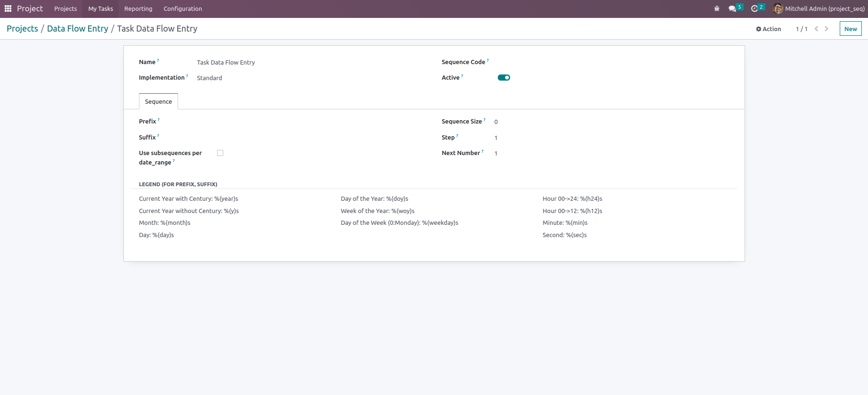Show help tooltip for Prefix field

click(x=159, y=120)
